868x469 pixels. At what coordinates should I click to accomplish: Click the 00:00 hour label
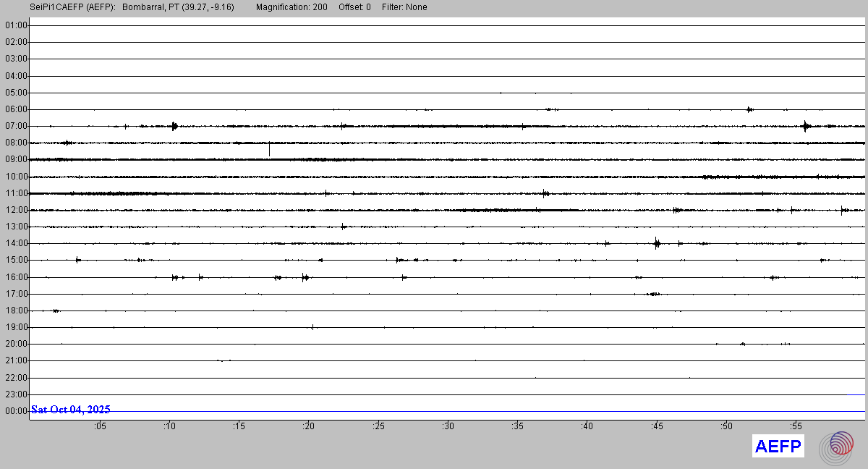(16, 411)
